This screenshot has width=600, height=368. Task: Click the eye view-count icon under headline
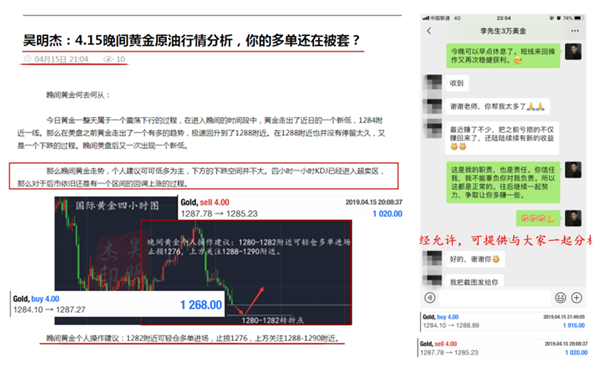pyautogui.click(x=108, y=59)
